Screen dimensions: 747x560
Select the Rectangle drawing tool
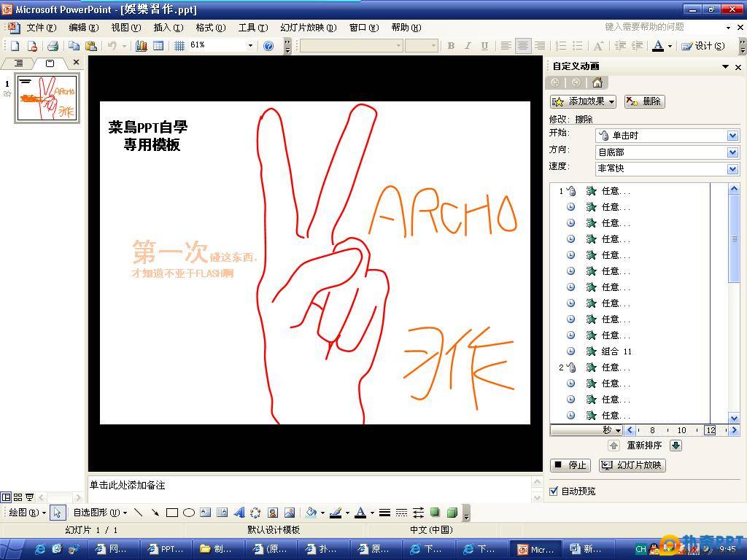click(x=172, y=513)
